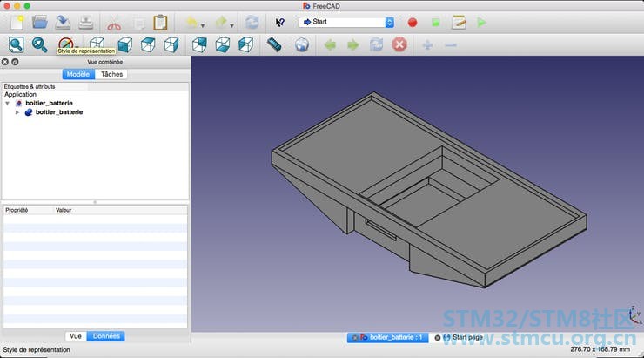644x358 pixels.
Task: Select the boitier_batterie part in tree
Action: coord(59,112)
